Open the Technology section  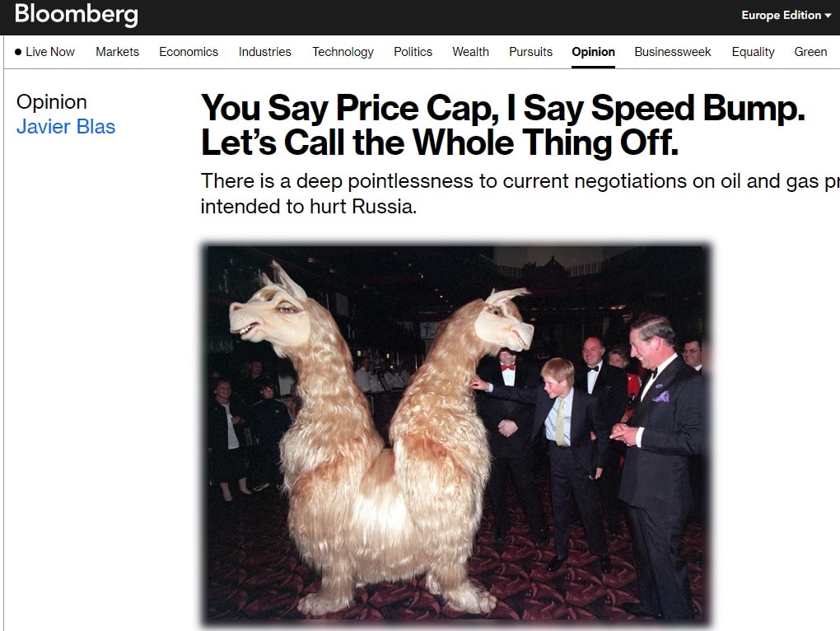[343, 52]
